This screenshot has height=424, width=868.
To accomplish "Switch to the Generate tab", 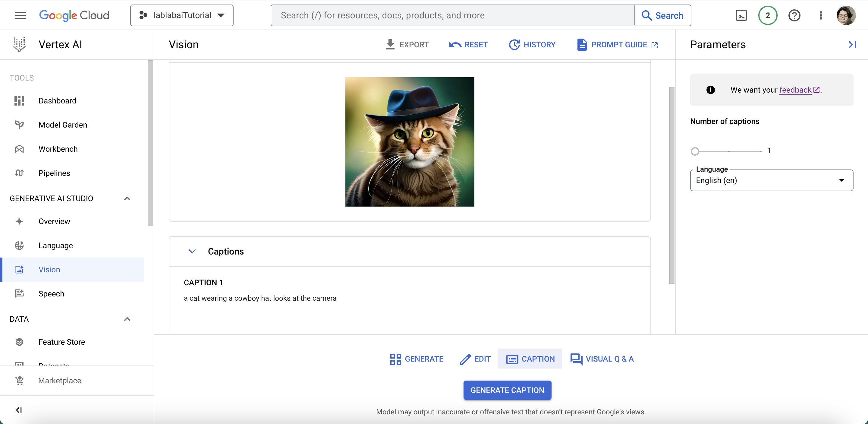I will coord(417,359).
